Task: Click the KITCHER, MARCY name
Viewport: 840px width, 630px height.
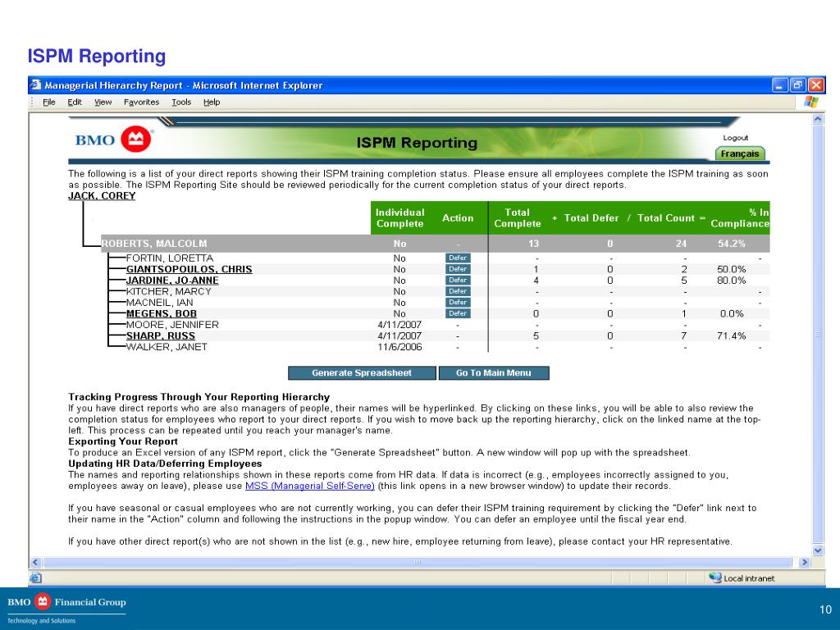Action: 169,291
